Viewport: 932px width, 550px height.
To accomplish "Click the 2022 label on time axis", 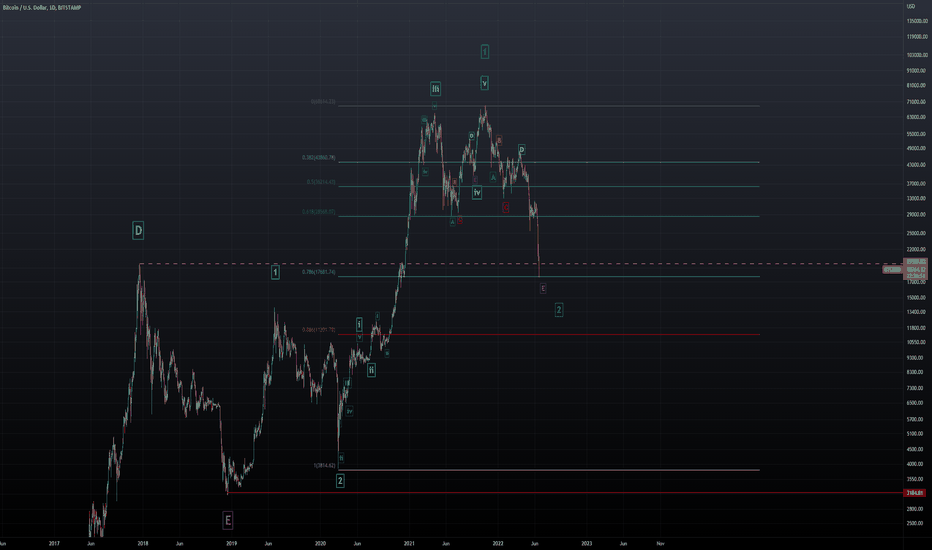I will [498, 543].
